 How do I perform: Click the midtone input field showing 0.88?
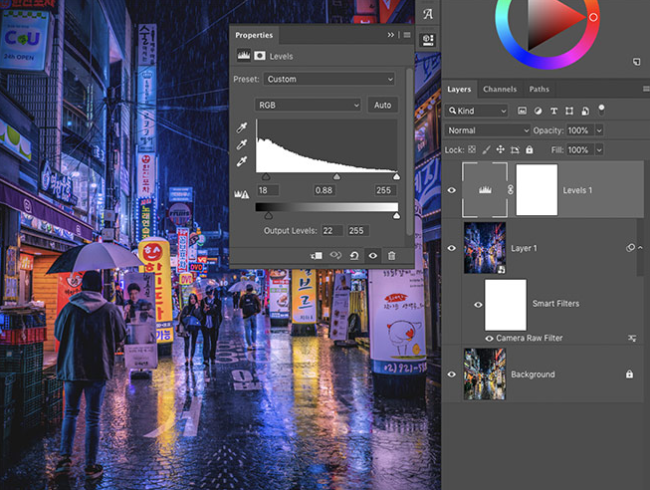(324, 190)
